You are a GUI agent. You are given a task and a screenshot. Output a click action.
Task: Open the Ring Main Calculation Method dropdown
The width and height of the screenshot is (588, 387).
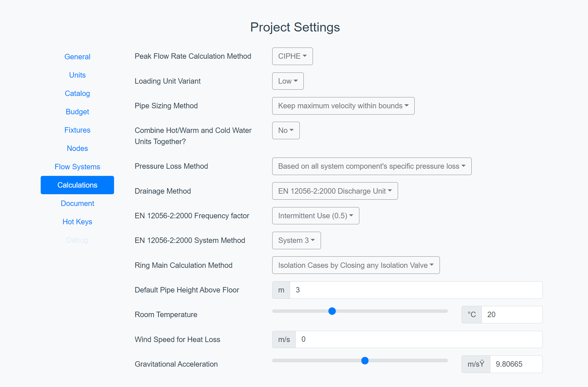[x=356, y=265]
